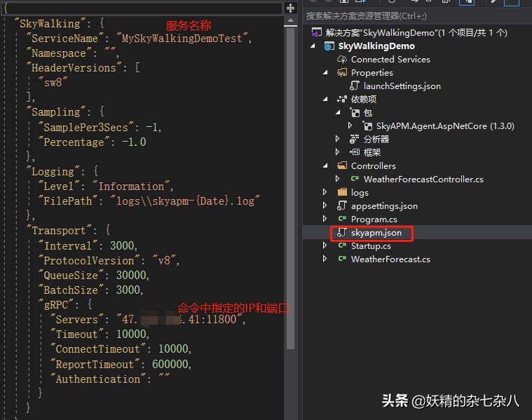Collapse the 包 packages node
Screen dimensions: 532x420
(x=338, y=112)
